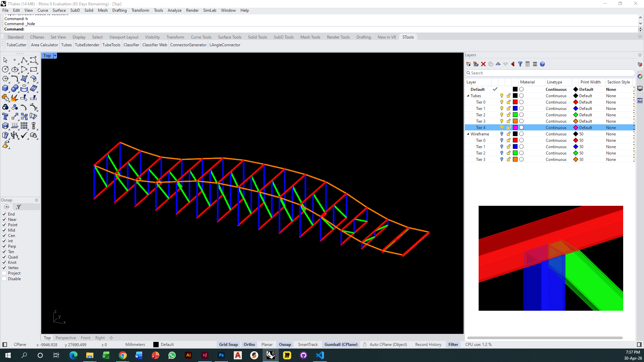Toggle the Mid osnap checkbox

(4, 230)
